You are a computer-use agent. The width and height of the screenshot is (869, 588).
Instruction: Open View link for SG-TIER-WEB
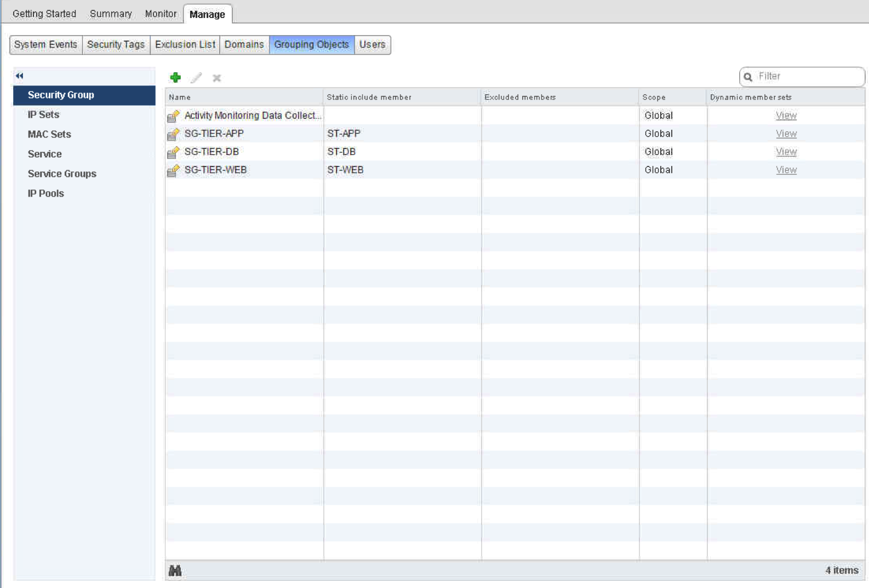[786, 170]
